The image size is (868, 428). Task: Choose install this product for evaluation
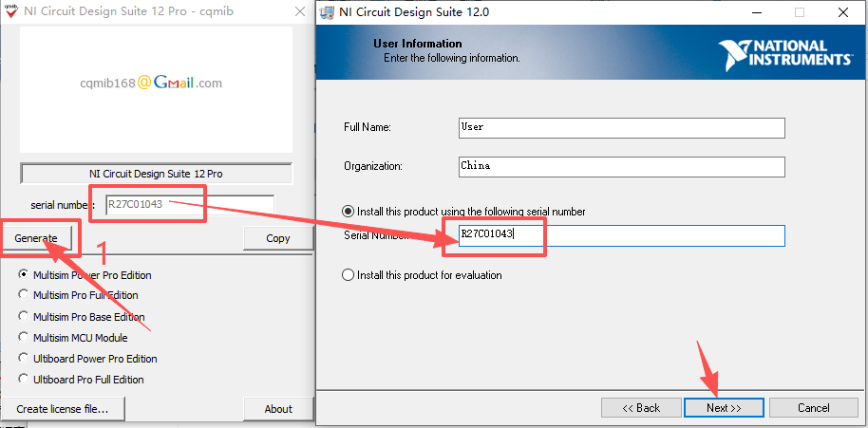(x=349, y=275)
